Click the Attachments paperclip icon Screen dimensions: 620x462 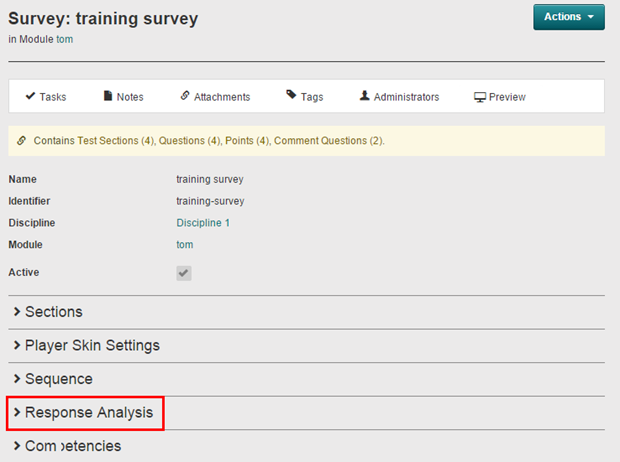pos(185,96)
